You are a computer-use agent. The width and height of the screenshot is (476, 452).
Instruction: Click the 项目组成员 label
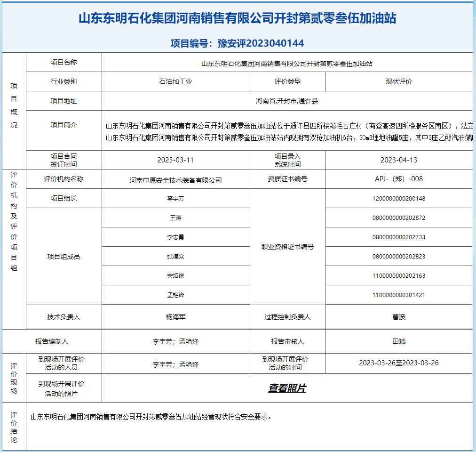pyautogui.click(x=64, y=257)
